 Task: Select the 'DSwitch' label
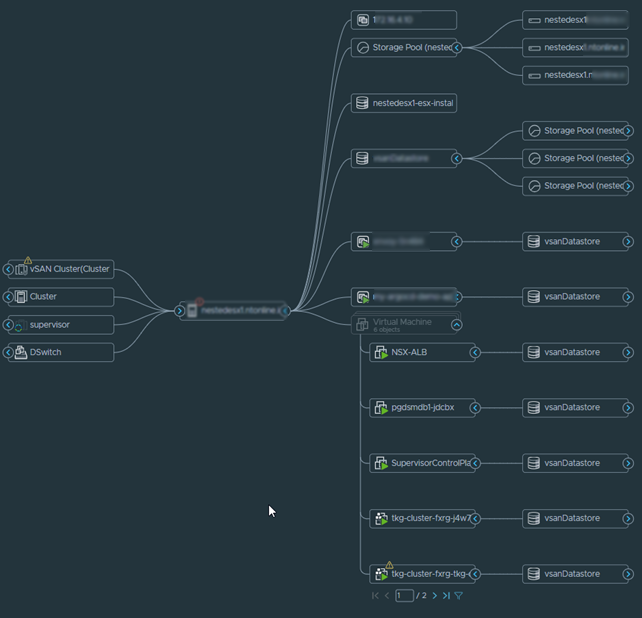point(45,352)
